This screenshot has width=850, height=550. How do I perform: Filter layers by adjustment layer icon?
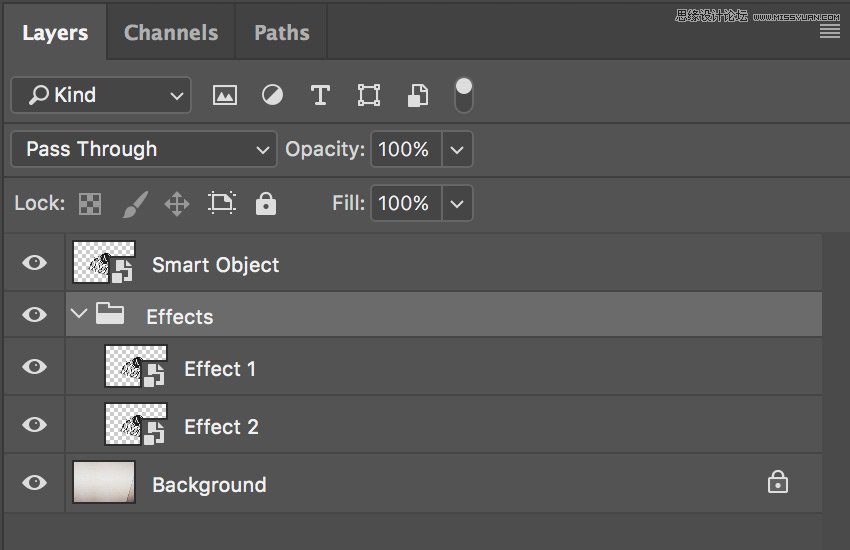[272, 96]
